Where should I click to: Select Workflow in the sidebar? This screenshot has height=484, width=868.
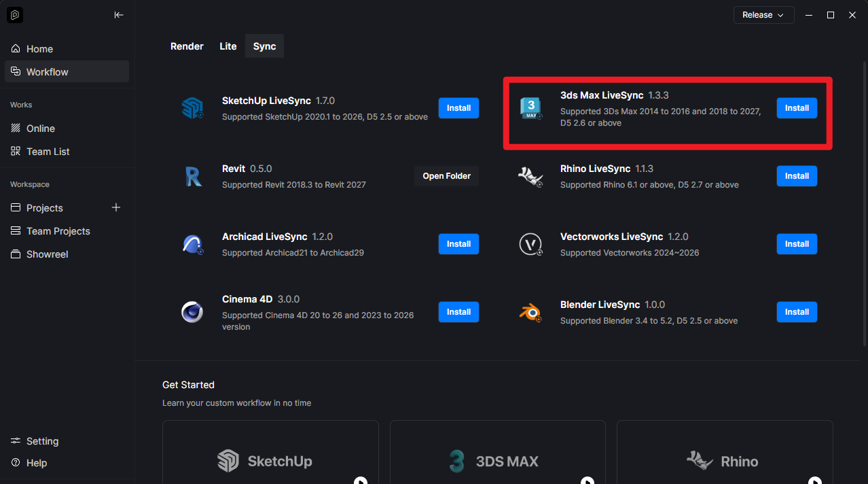tap(67, 72)
